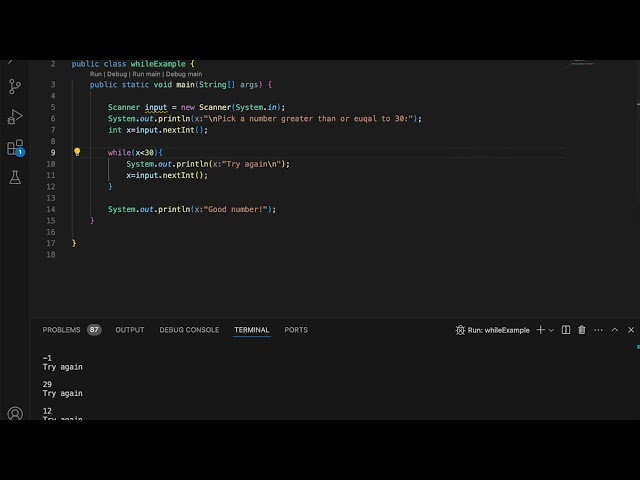Click the '29' entry in terminal output
640x480 pixels.
(x=47, y=384)
